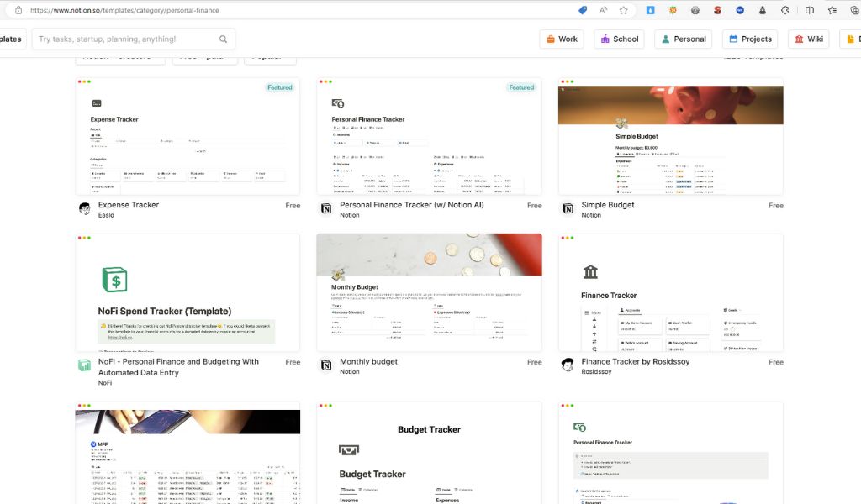Open the Favorites list icon

tap(832, 10)
